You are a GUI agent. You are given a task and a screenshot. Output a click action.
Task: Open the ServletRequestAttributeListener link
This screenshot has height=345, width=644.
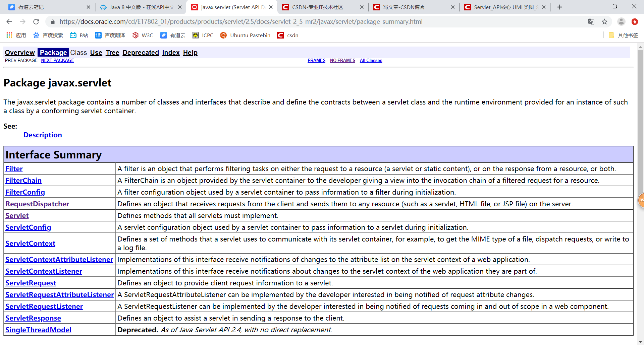pyautogui.click(x=59, y=295)
